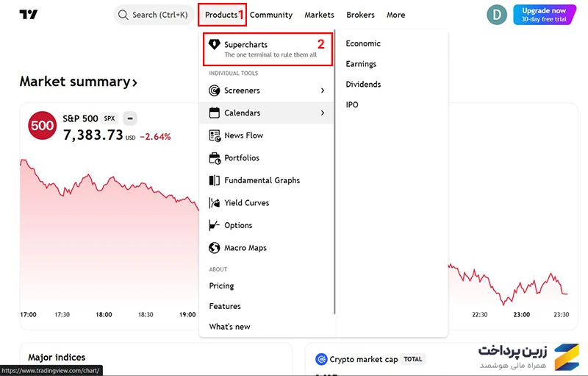Click the Macro Maps globe icon
Screen dimensions: 588x376
(214, 248)
